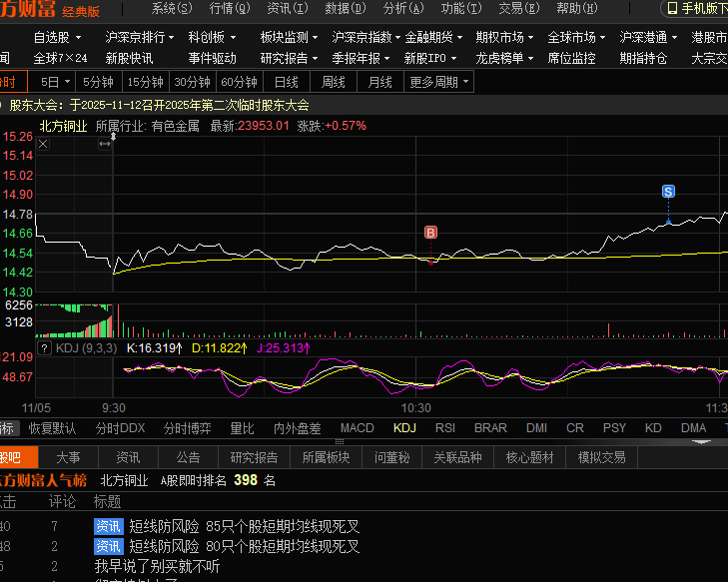Screen dimensions: 728x582
Task: Select the PSY indicator
Action: point(614,428)
